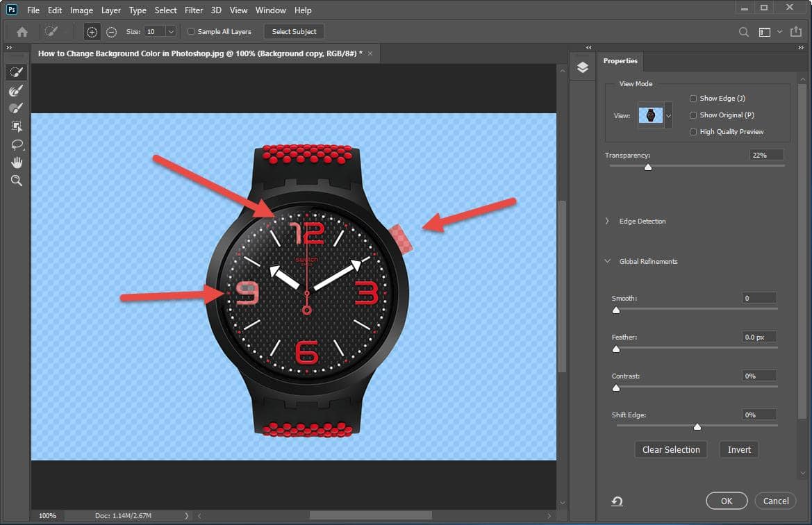Collapse the Global Refinements section
Screen dimensions: 812x525
(x=608, y=261)
